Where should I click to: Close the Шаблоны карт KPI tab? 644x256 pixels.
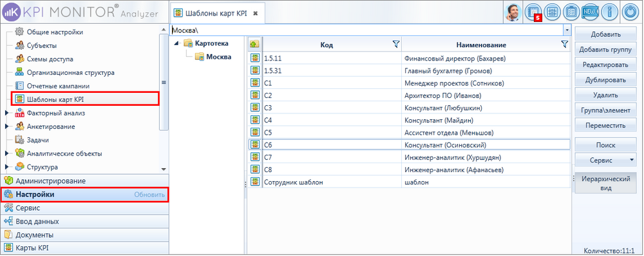(x=255, y=13)
